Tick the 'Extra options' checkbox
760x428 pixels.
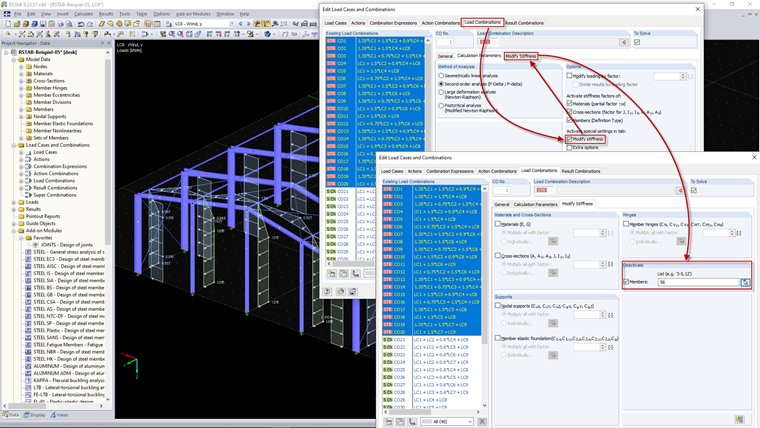pos(570,147)
